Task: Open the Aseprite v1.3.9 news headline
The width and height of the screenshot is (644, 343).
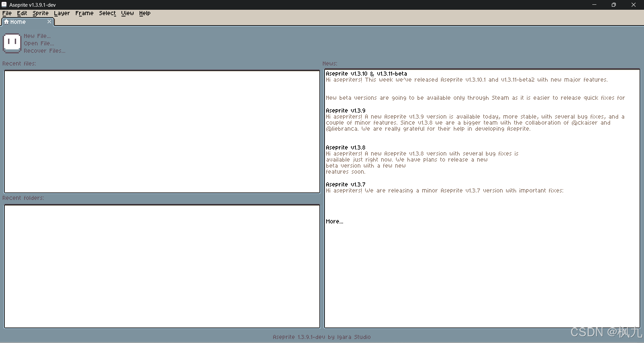Action: coord(346,111)
